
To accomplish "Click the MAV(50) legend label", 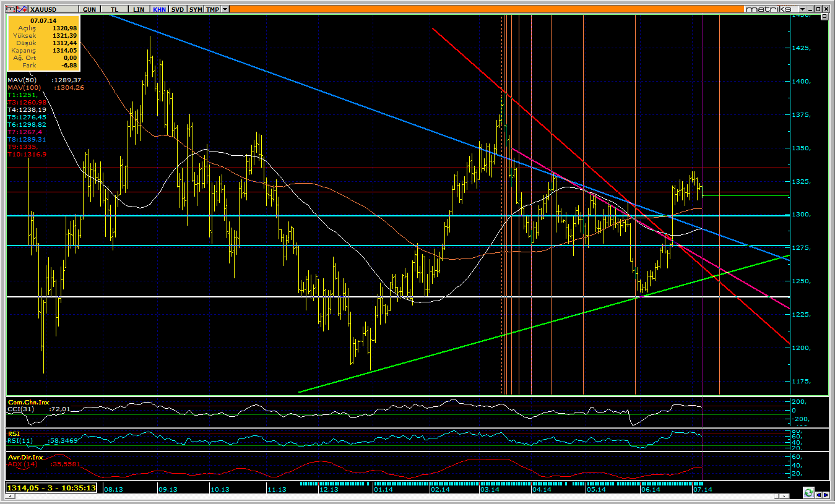I will pyautogui.click(x=22, y=80).
